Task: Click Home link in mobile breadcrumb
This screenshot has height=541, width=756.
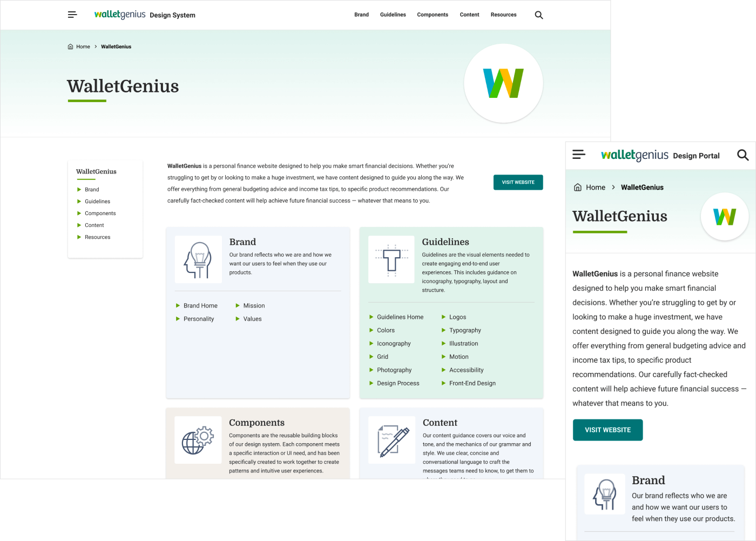Action: [596, 187]
